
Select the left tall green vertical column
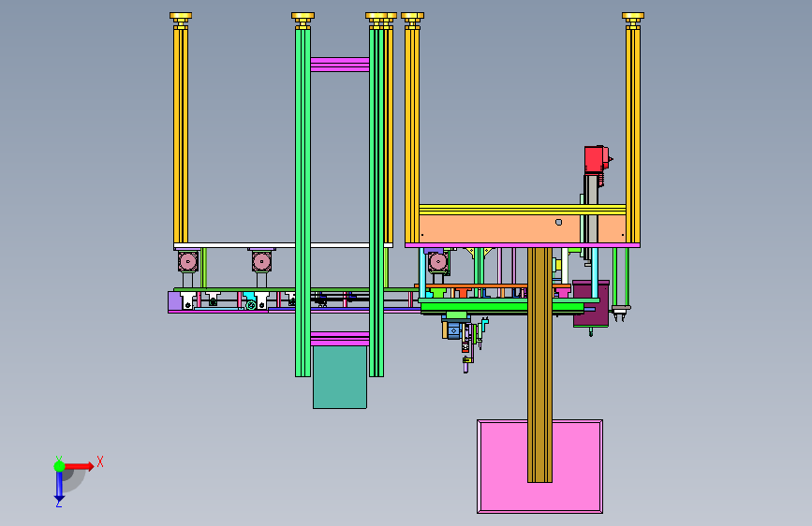303,203
